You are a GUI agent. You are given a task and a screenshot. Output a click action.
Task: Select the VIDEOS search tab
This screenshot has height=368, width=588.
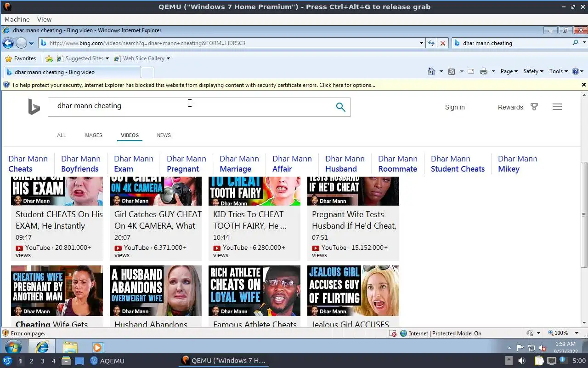point(130,135)
